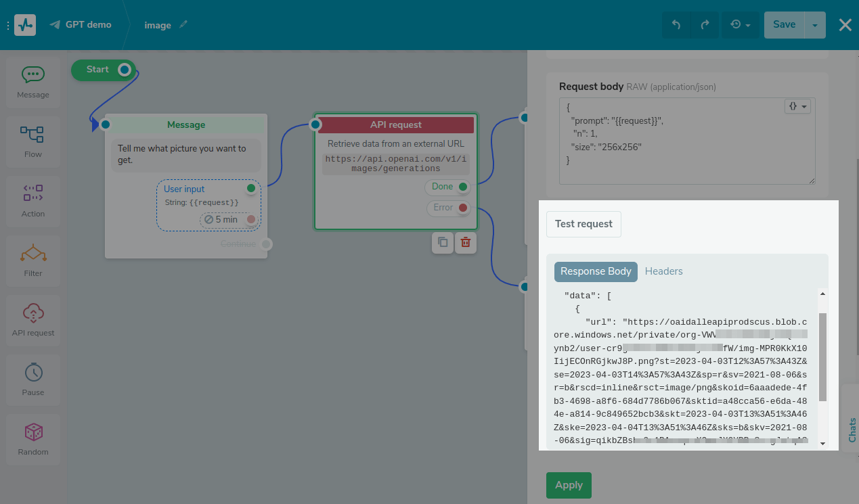Undo the last change
859x504 pixels.
pos(676,24)
